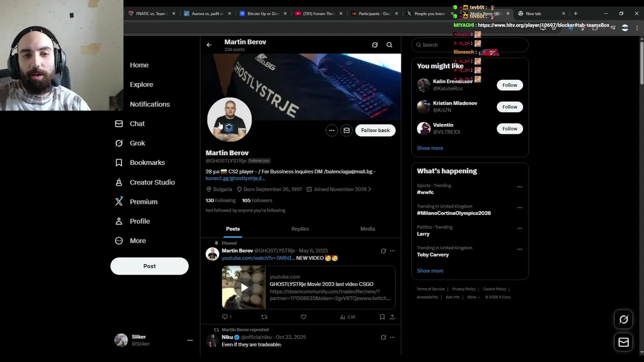Click Follow back button
Image resolution: width=644 pixels, height=362 pixels.
pyautogui.click(x=375, y=130)
